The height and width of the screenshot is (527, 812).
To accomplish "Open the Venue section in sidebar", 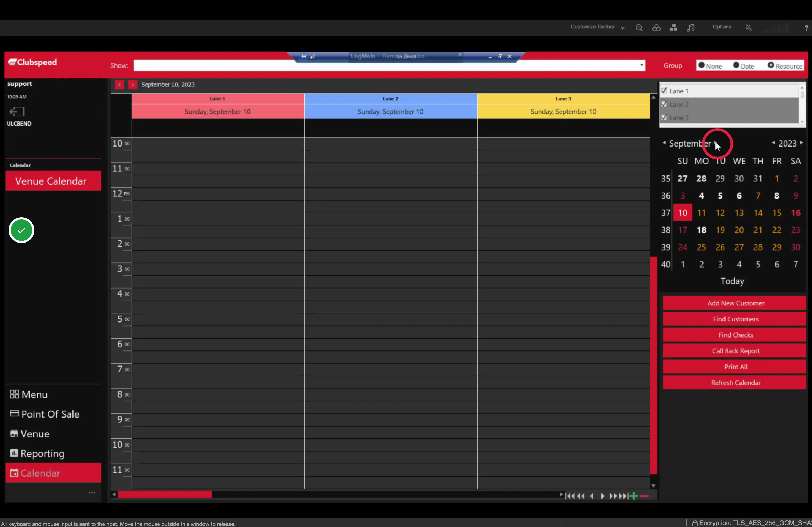I will (x=30, y=434).
